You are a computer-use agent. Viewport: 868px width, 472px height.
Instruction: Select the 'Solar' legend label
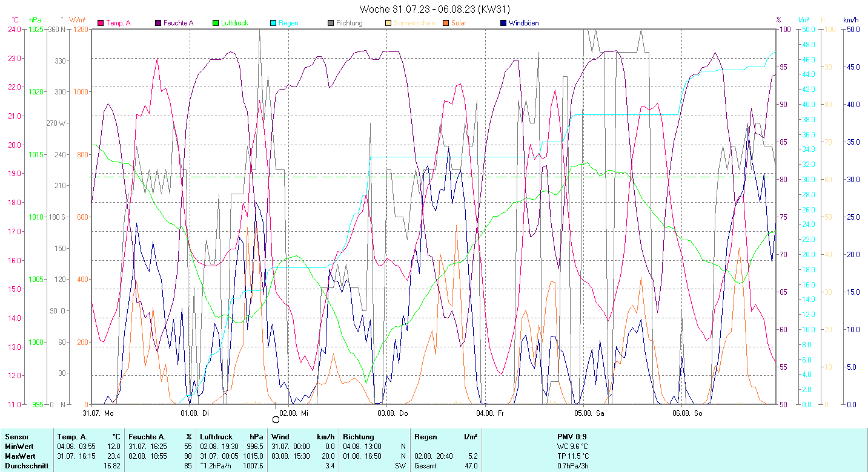(x=459, y=23)
